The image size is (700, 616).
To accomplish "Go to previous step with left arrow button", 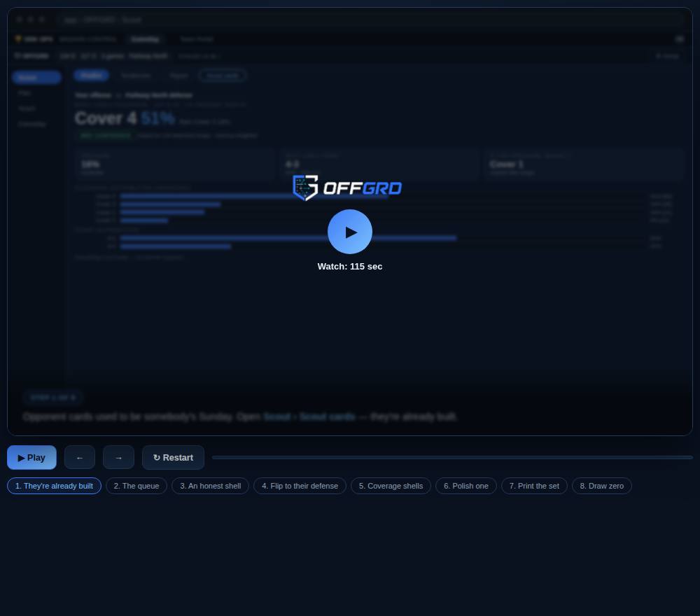I will pyautogui.click(x=80, y=458).
